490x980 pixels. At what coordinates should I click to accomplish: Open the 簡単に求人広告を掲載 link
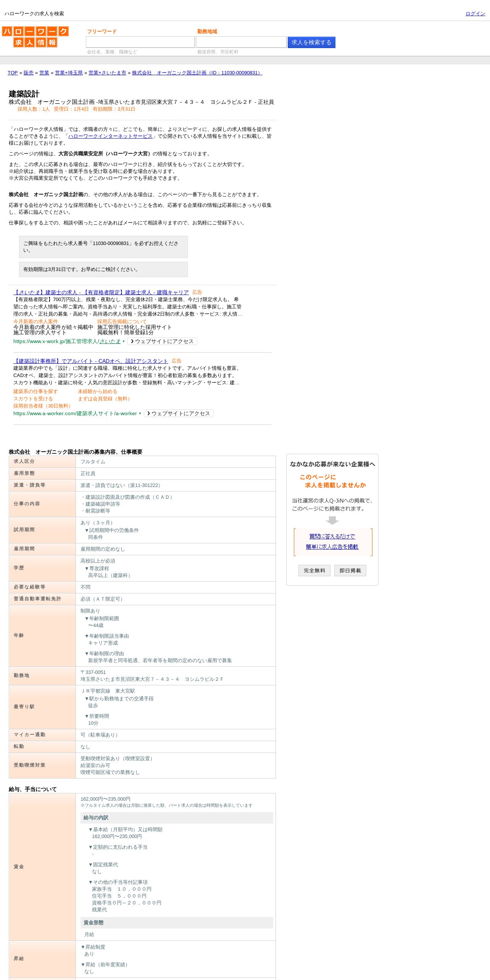point(332,547)
